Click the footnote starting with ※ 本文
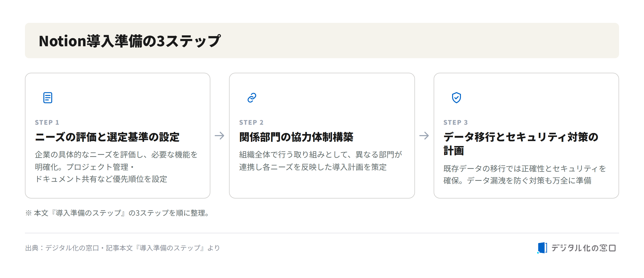The width and height of the screenshot is (644, 278). (117, 213)
